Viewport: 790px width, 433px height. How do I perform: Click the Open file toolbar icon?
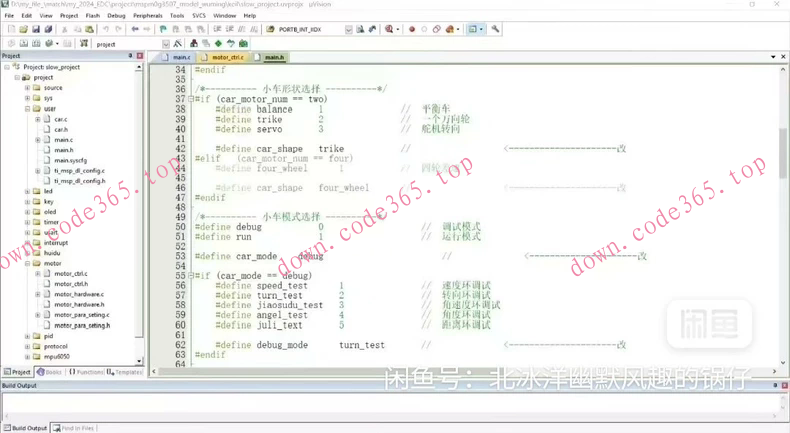click(x=23, y=29)
